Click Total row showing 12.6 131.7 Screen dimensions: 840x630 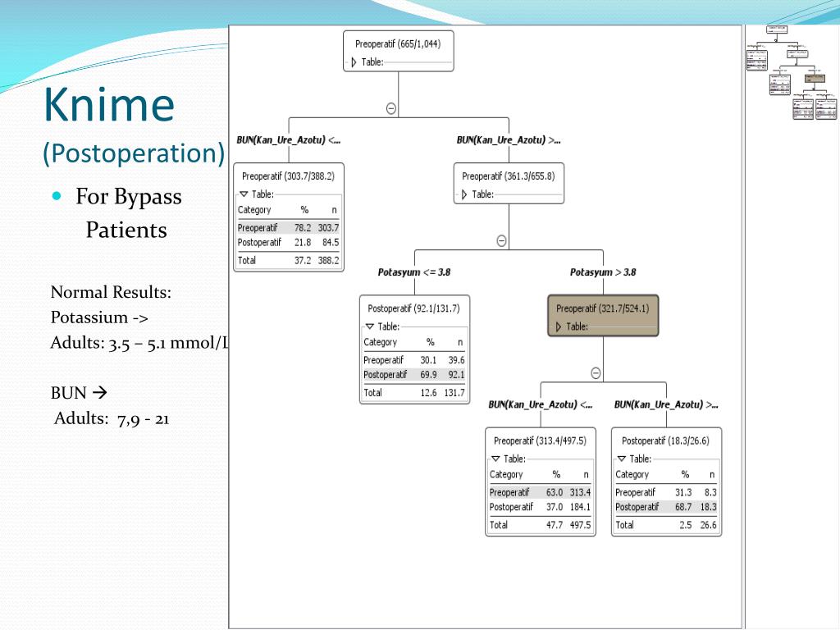414,393
